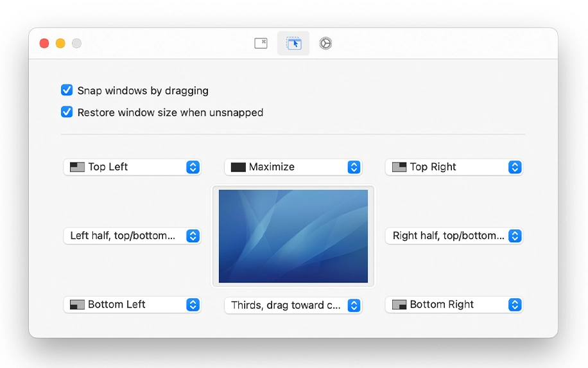The image size is (588, 368).
Task: Click the blue desktop preview thumbnail
Action: point(293,236)
